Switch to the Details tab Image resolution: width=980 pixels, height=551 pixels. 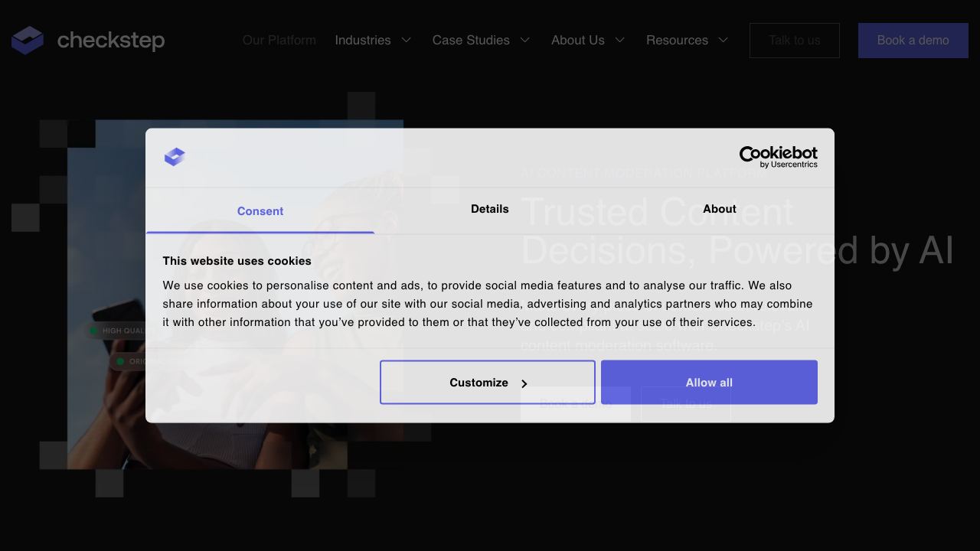pyautogui.click(x=490, y=209)
